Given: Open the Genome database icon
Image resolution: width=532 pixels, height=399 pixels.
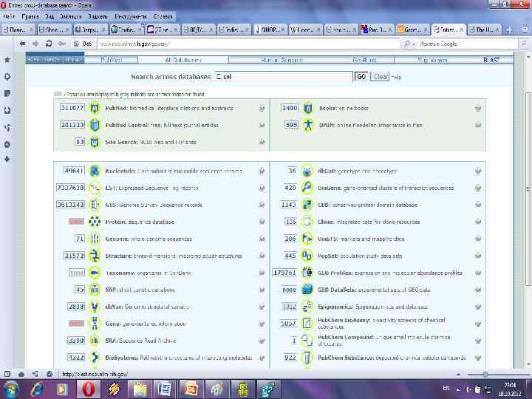Looking at the screenshot, I should pyautogui.click(x=95, y=239).
